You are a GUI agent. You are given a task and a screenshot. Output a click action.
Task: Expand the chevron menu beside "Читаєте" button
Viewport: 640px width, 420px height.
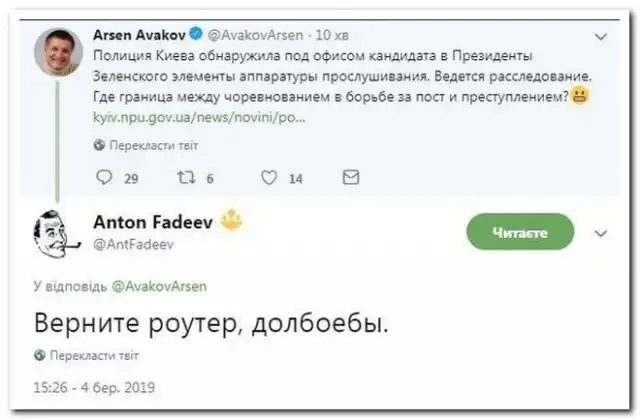601,233
